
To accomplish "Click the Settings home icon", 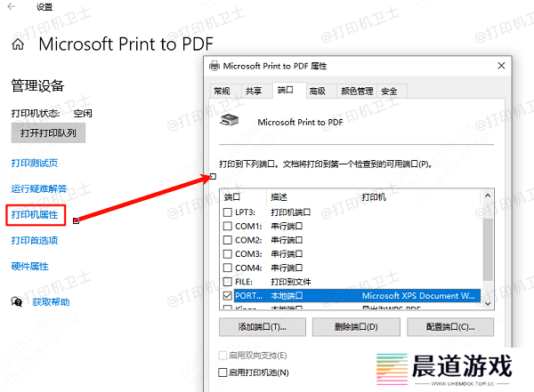I will (18, 44).
